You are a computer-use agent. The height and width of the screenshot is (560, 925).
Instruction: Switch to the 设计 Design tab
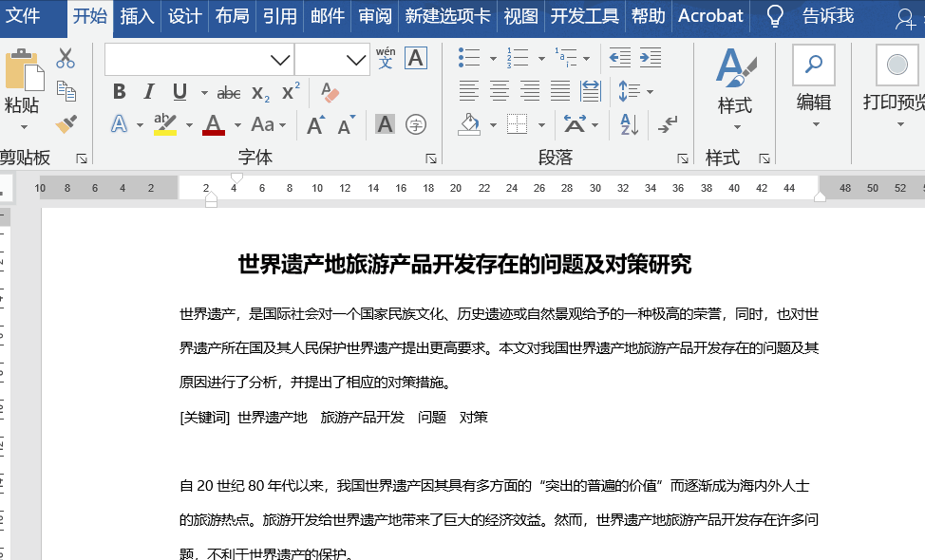pyautogui.click(x=184, y=16)
